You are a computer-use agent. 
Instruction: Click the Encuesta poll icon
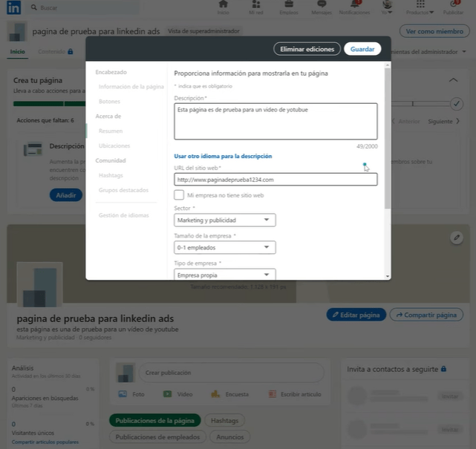215,394
